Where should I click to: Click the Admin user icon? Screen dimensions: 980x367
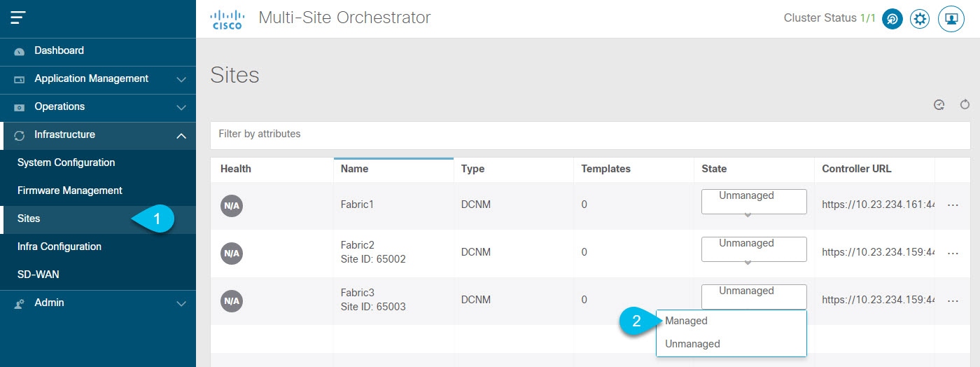click(20, 303)
